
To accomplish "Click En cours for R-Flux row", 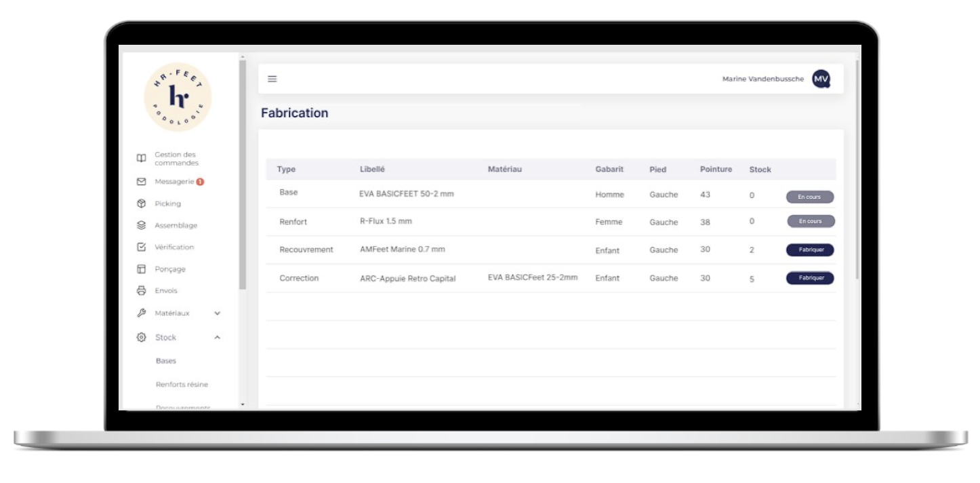I will point(811,221).
